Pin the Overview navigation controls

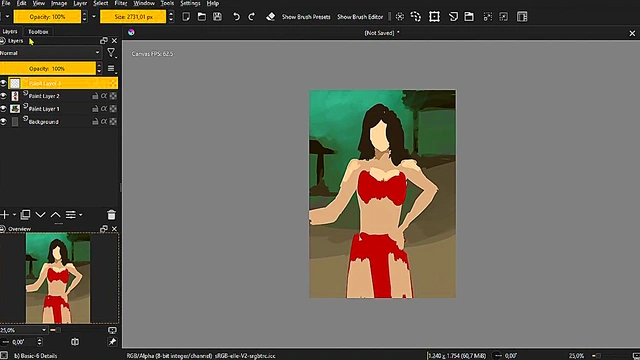[x=112, y=342]
